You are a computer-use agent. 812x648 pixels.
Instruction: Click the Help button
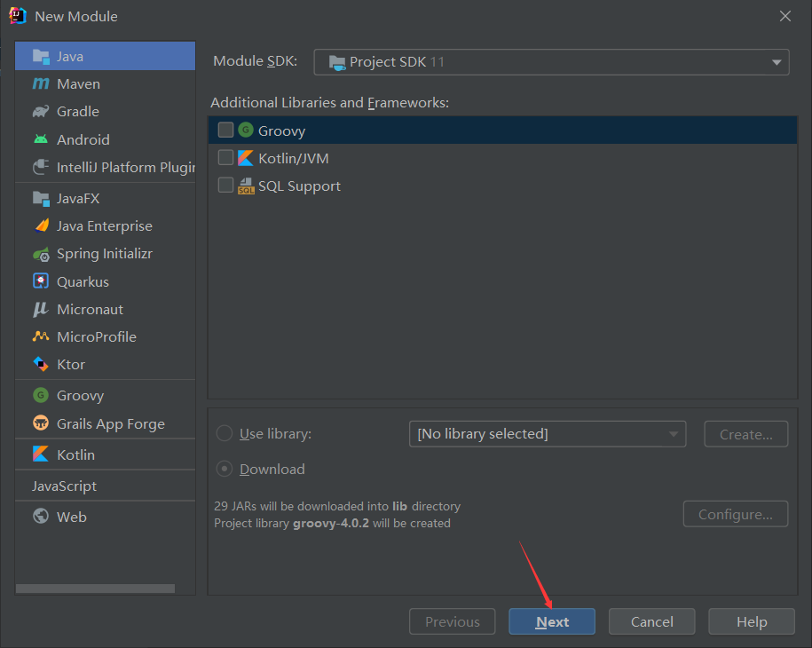point(751,621)
